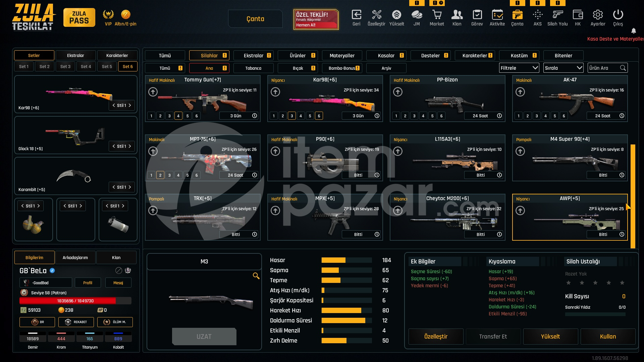Click the upgrade arrow on Tommy Gun card
This screenshot has height=362, width=644.
(153, 92)
